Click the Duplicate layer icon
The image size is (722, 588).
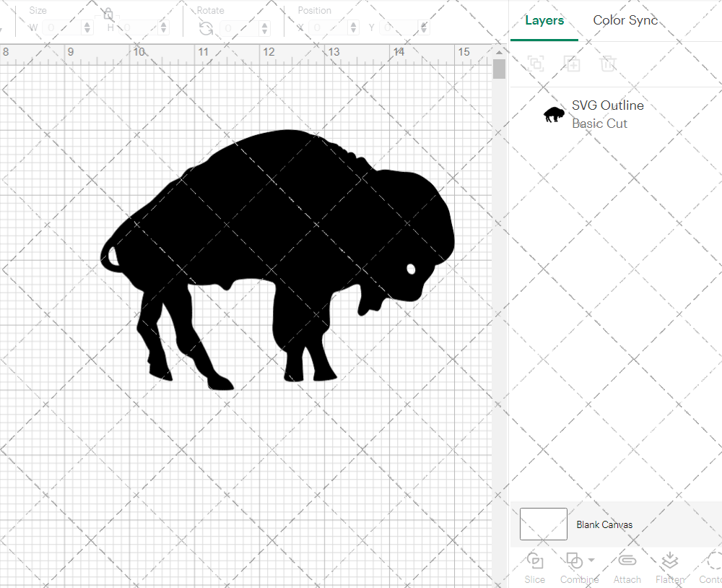[x=572, y=64]
